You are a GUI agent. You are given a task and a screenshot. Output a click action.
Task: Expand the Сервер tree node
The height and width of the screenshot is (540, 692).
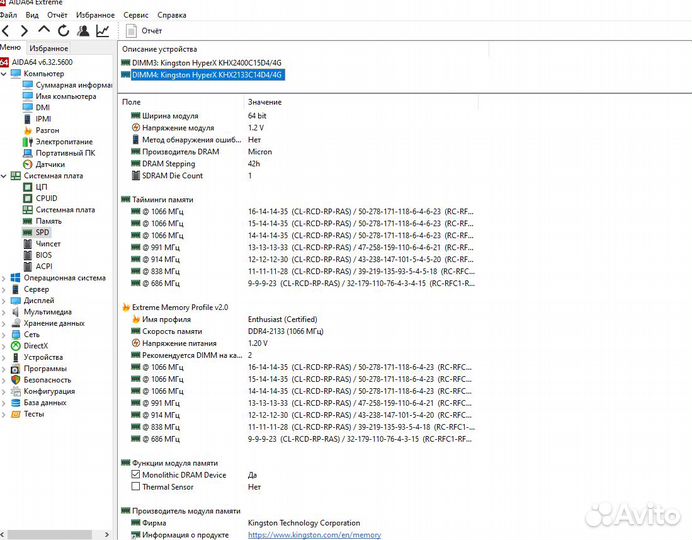tap(4, 289)
